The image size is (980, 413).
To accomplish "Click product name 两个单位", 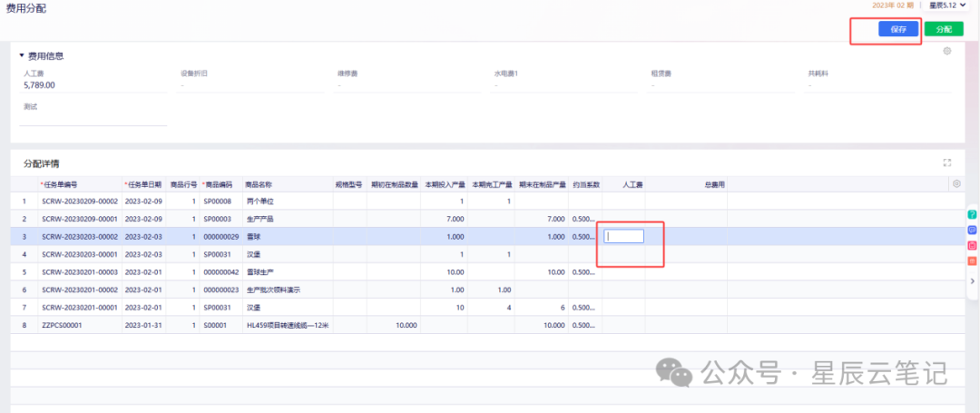I will (260, 202).
